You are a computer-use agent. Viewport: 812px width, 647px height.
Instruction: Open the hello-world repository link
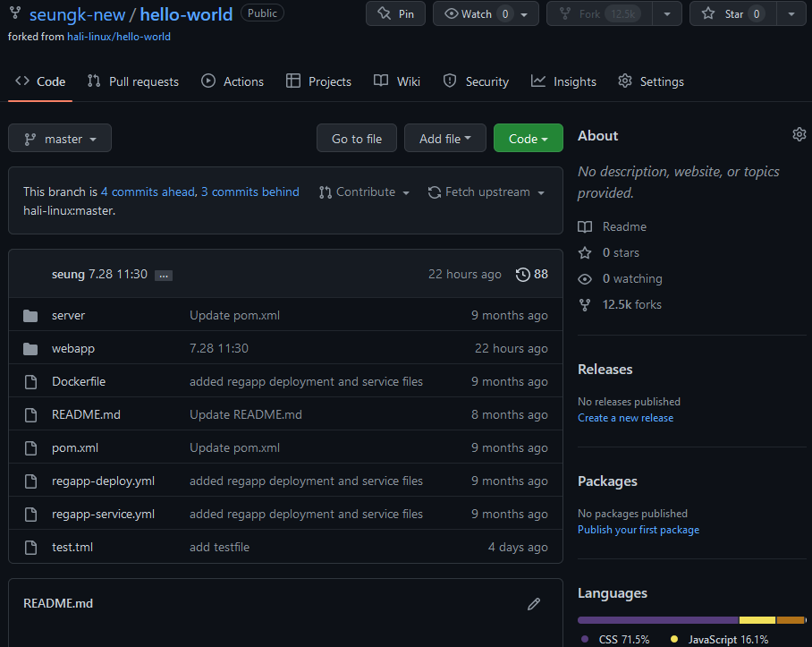click(x=186, y=14)
